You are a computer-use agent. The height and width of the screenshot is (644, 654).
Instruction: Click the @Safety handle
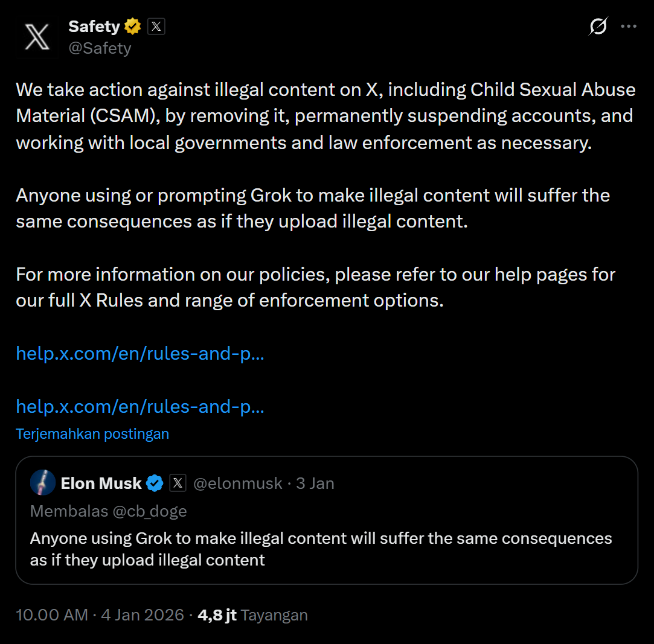pyautogui.click(x=100, y=48)
